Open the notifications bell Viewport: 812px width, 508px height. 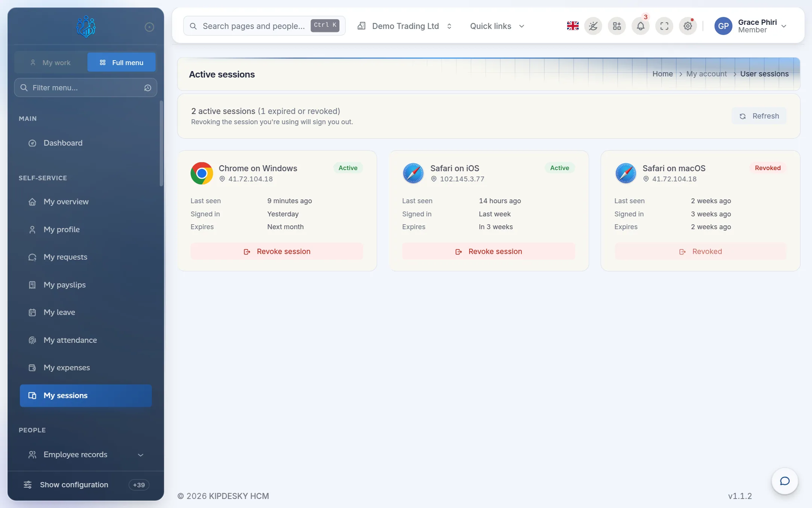[x=641, y=26]
